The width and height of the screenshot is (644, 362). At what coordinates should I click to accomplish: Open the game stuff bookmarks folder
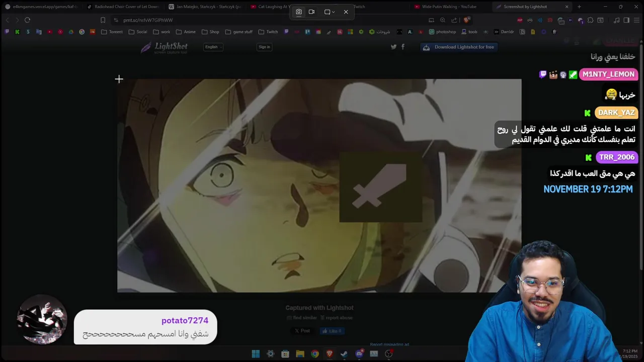point(239,32)
